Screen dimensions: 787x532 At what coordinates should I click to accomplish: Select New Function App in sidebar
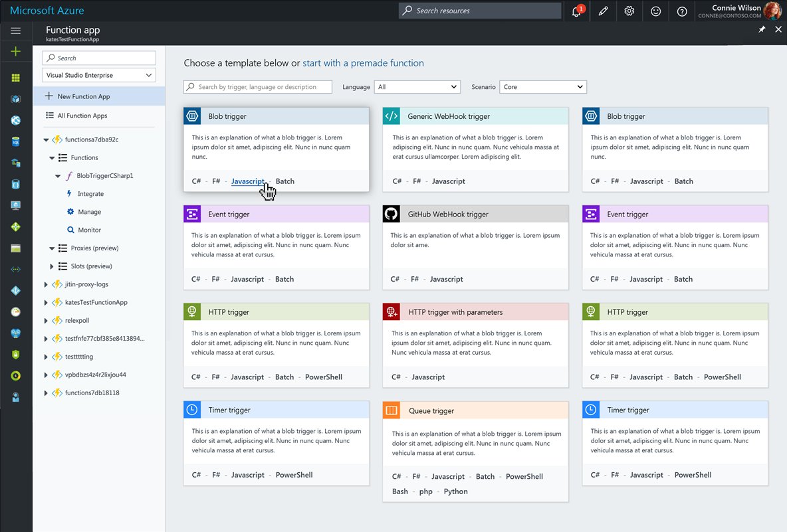click(99, 96)
